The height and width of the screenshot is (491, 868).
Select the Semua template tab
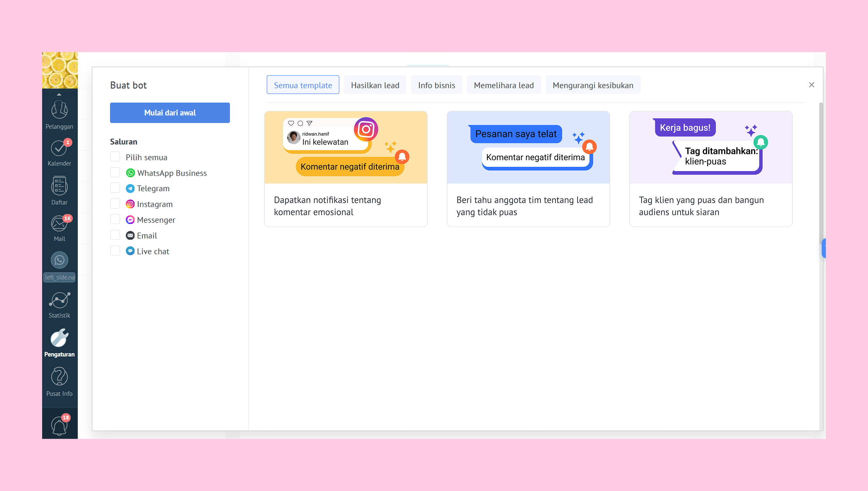tap(303, 85)
